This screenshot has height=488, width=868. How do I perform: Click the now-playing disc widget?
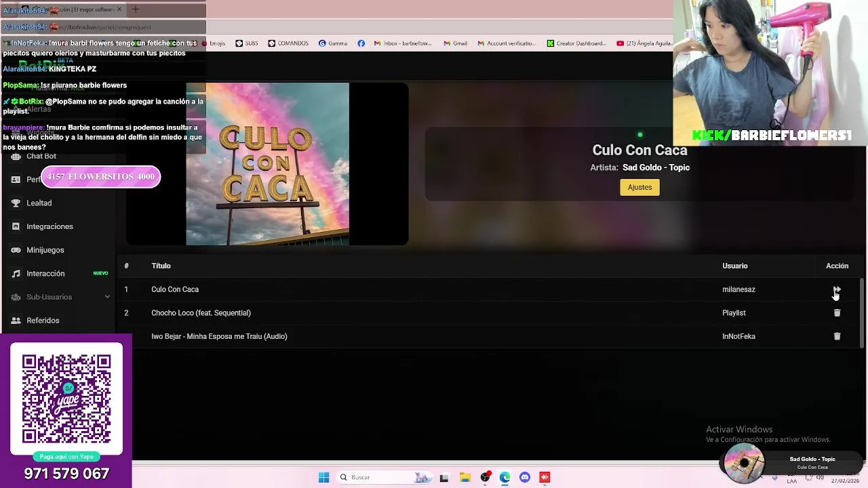pyautogui.click(x=744, y=463)
